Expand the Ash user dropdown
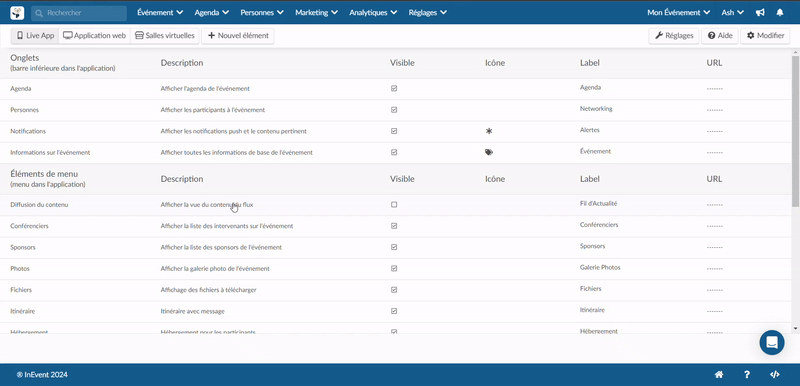800x386 pixels. click(x=733, y=13)
